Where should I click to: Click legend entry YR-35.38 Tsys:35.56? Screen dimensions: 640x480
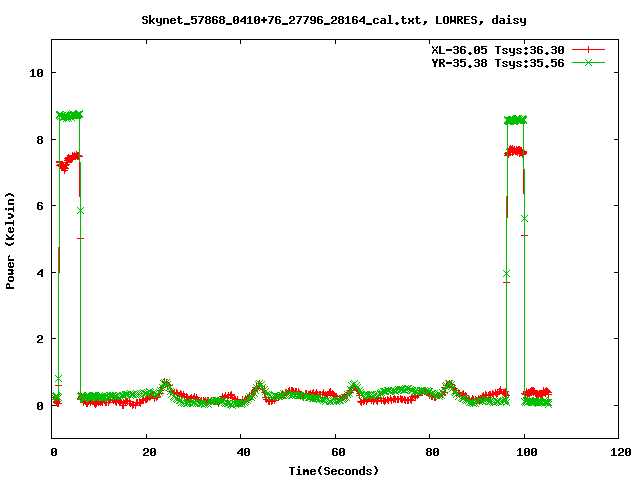[498, 63]
